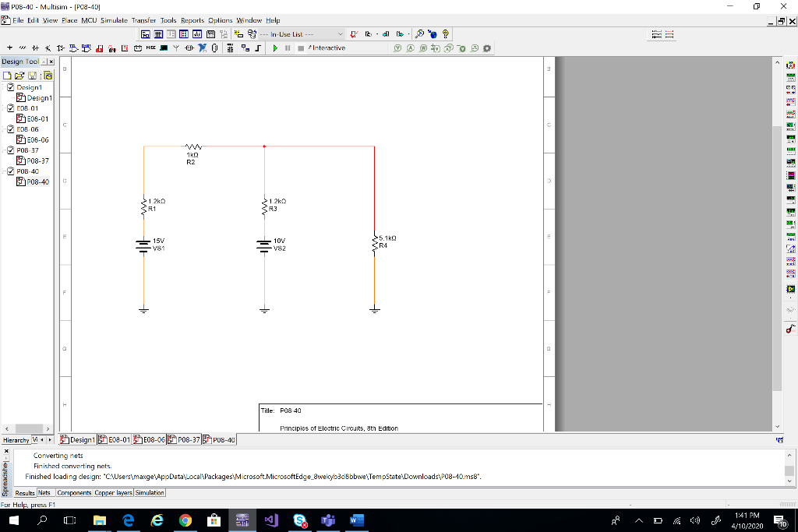Stop the simulation
The height and width of the screenshot is (532, 798).
[x=300, y=48]
